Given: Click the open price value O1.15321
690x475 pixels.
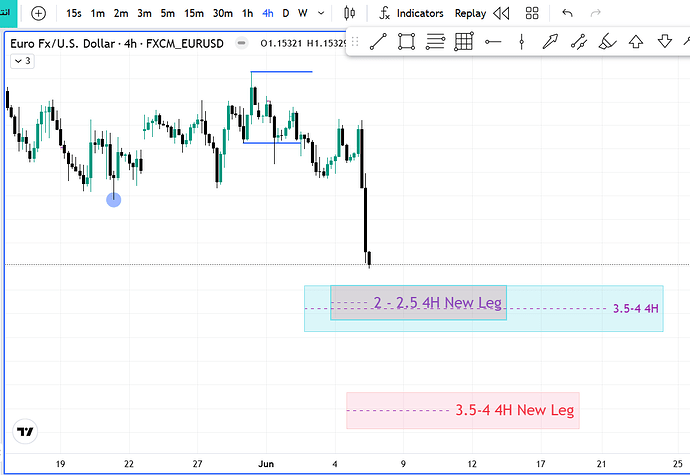Looking at the screenshot, I should 281,44.
